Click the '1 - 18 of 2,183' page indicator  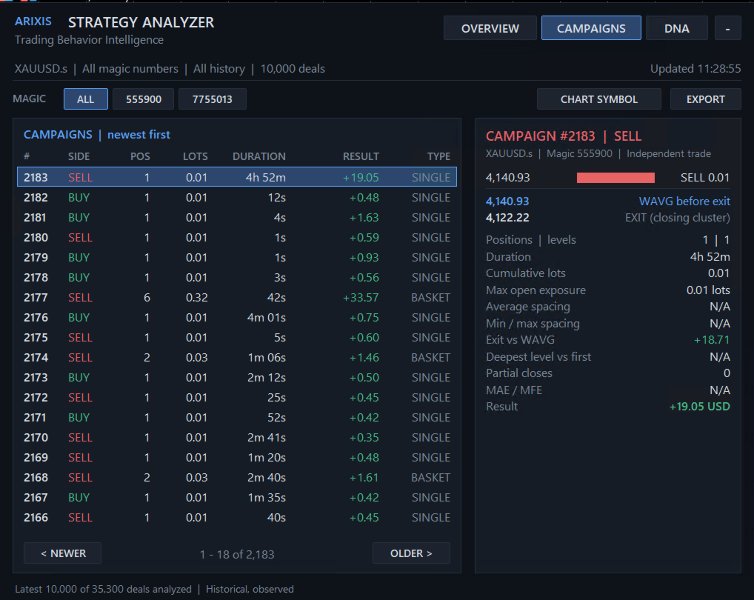coord(237,554)
